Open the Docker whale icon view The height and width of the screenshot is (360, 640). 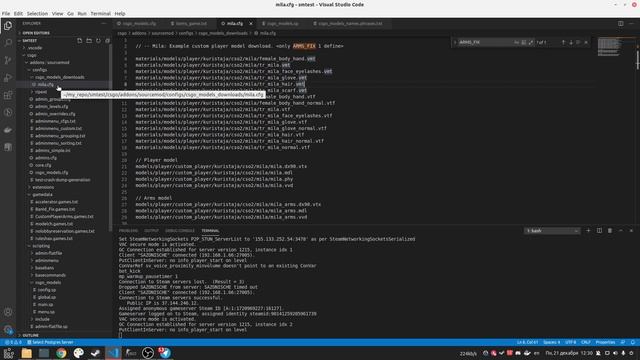click(x=8, y=130)
